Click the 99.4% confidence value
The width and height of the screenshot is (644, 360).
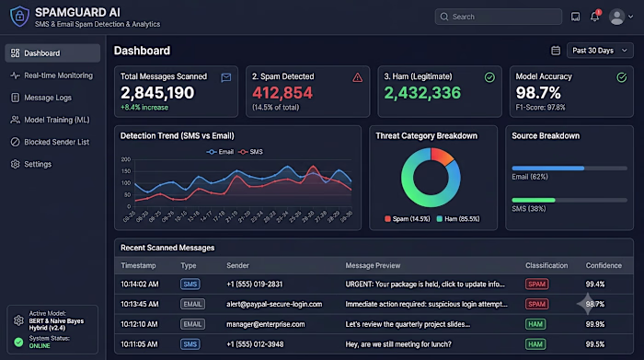coord(594,284)
